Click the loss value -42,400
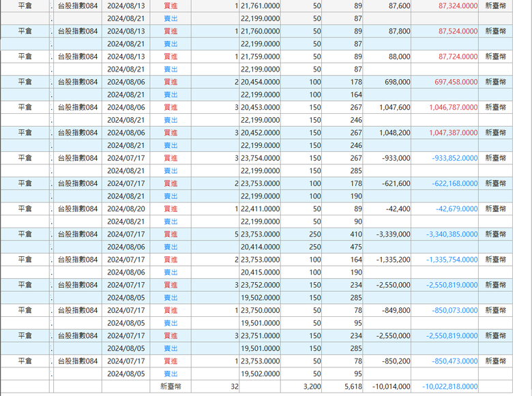Viewport: 532px width, 396px height. [x=398, y=209]
